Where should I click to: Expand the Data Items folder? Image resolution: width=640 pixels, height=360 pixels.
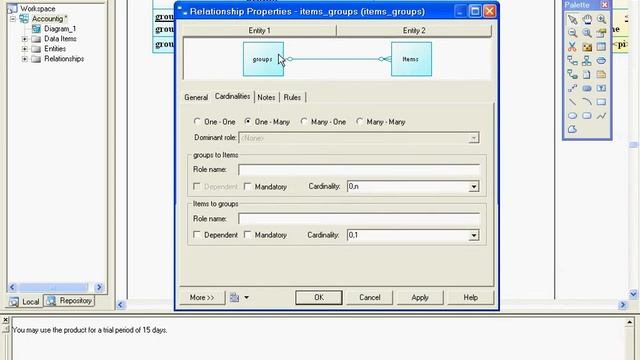pyautogui.click(x=25, y=39)
